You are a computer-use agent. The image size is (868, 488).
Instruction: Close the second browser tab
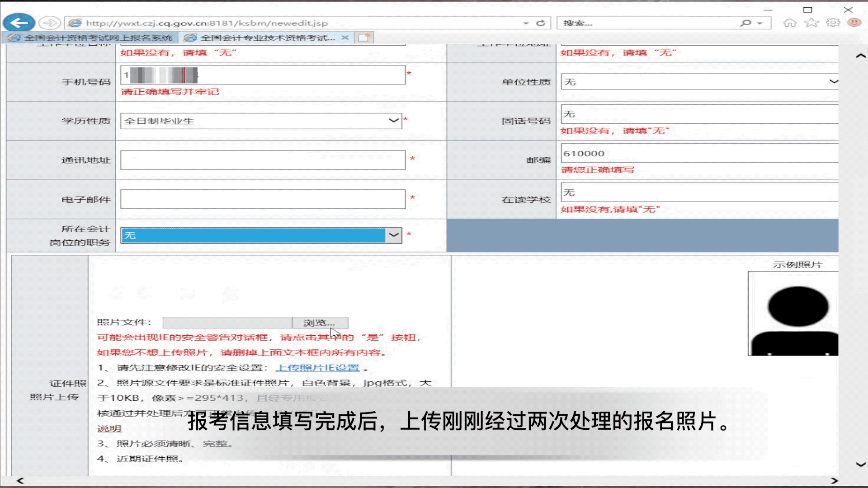point(345,38)
